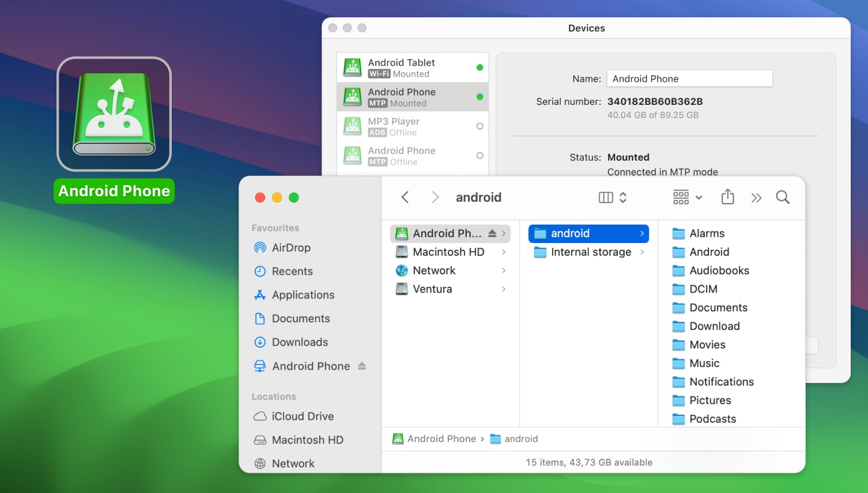Expand Internal storage using its chevron
The image size is (868, 493).
point(641,252)
